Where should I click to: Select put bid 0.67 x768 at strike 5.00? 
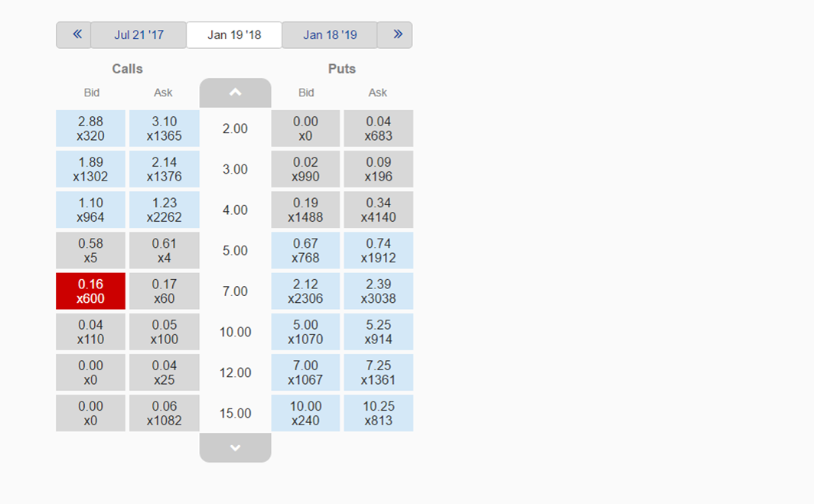pos(305,251)
